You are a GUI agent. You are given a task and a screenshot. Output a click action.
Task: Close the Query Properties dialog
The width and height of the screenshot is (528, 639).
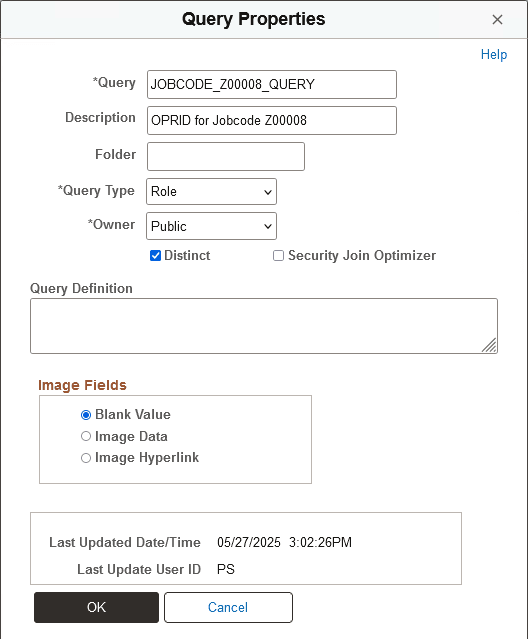[497, 19]
